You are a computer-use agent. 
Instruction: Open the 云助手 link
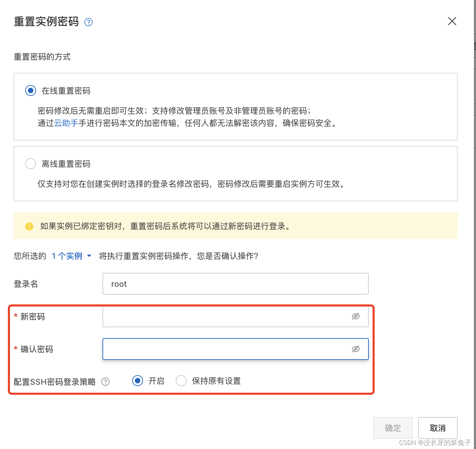[x=66, y=123]
